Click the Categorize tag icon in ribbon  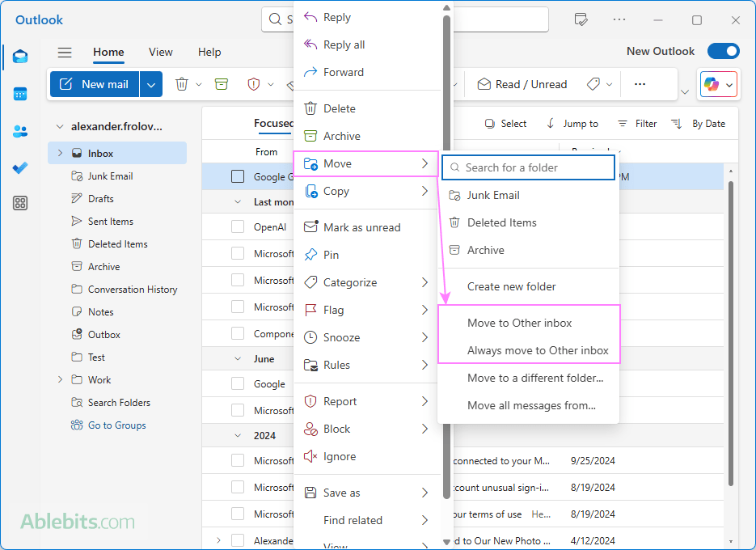(593, 84)
